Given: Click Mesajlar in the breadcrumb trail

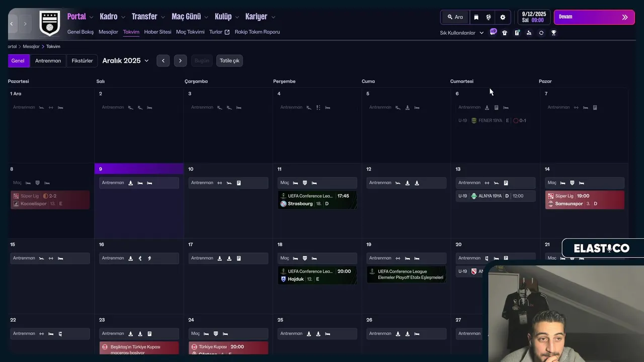Looking at the screenshot, I should [31, 46].
